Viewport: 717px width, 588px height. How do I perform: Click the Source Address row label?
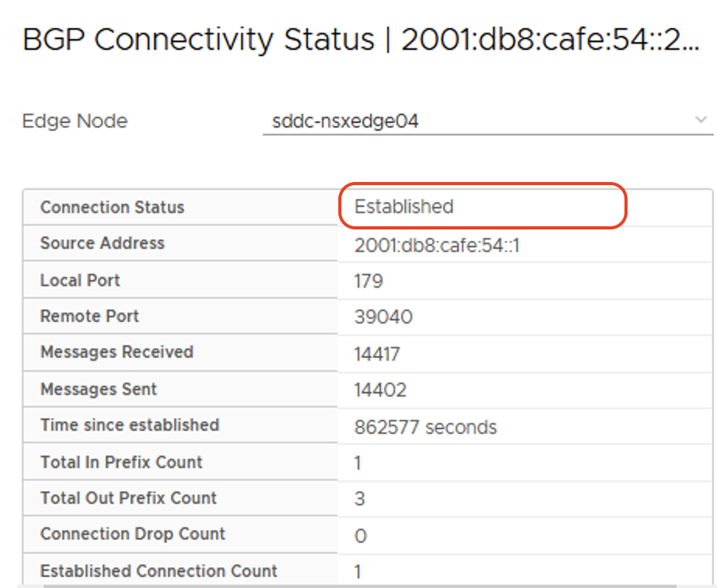click(102, 243)
